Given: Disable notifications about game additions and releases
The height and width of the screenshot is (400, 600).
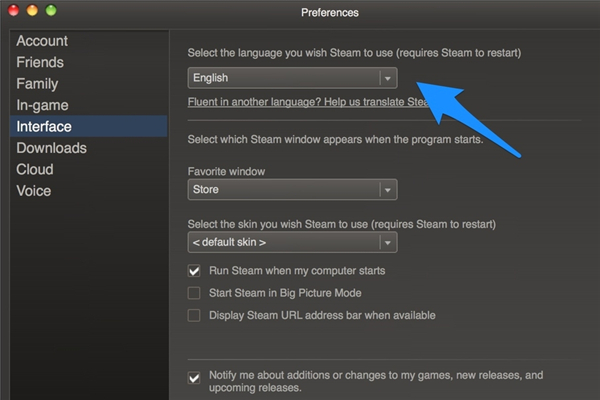Looking at the screenshot, I should tap(194, 378).
